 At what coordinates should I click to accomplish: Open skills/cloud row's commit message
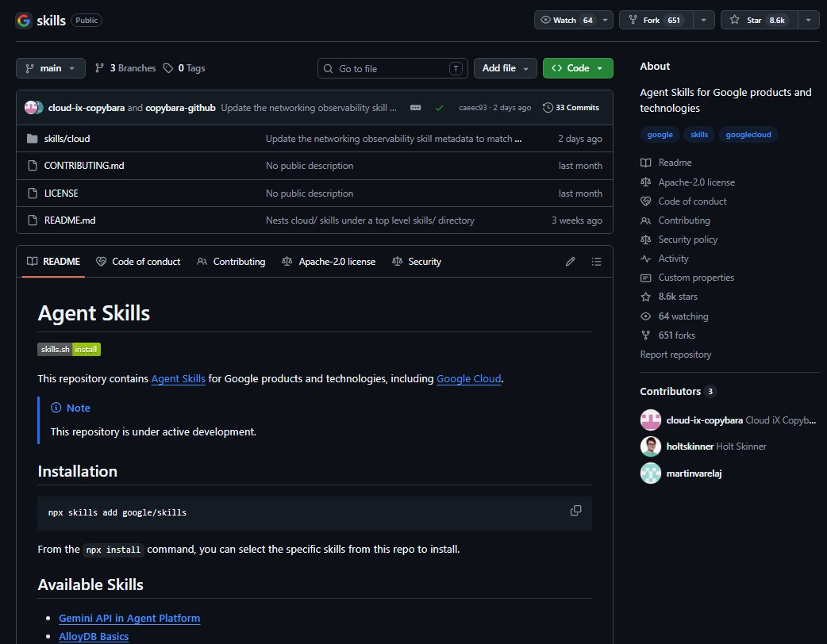click(x=394, y=139)
